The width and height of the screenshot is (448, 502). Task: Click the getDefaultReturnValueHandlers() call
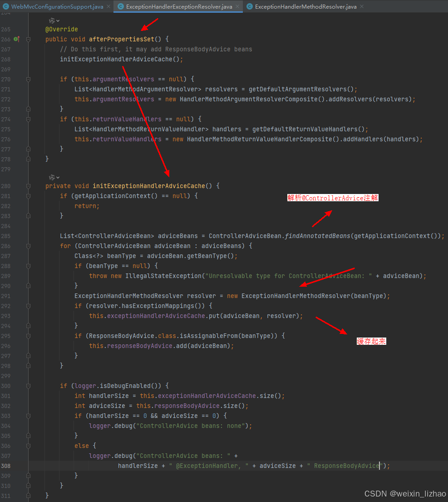coord(308,129)
